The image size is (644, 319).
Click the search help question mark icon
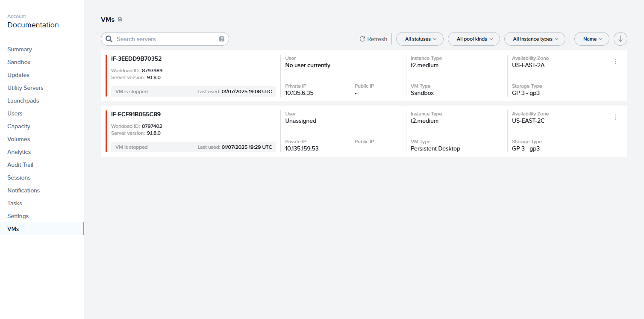coord(221,38)
